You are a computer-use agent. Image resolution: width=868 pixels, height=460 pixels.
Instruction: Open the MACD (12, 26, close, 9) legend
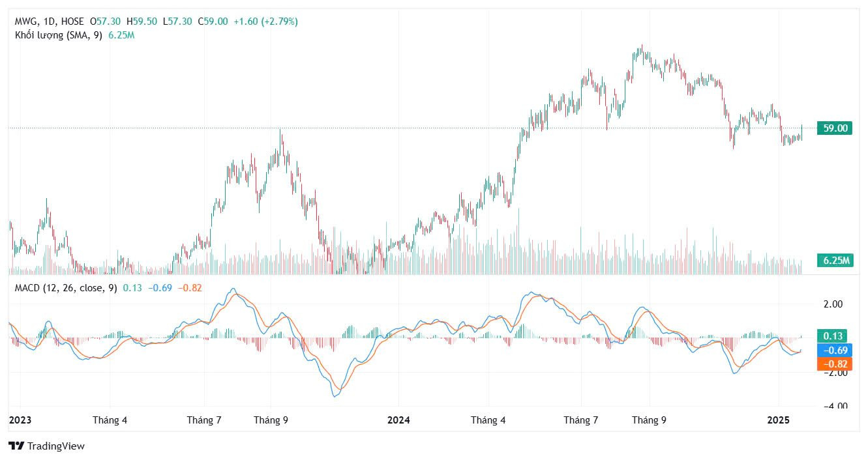66,288
